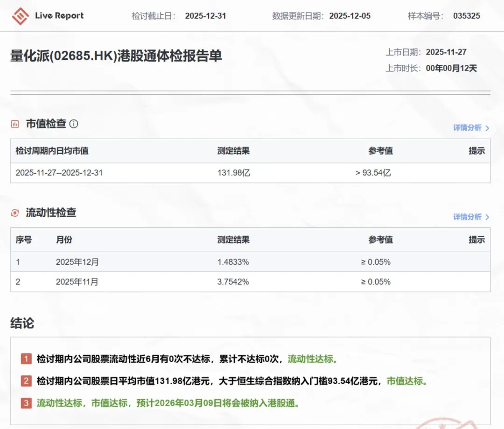Click the Live Report logo icon

[x=21, y=16]
